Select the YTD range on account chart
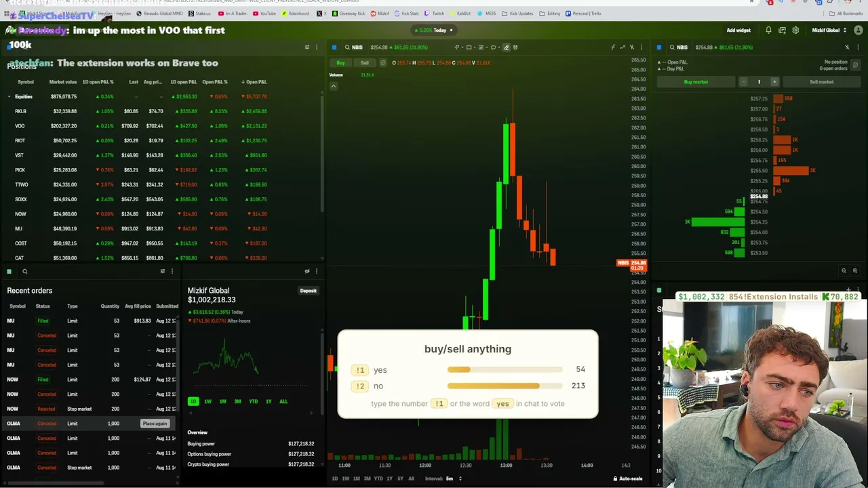 pos(253,402)
